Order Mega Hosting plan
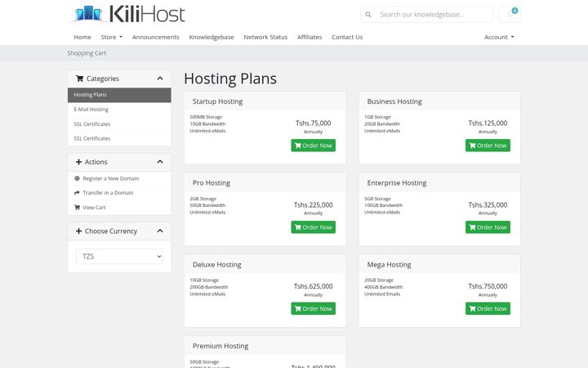588x368 pixels. coord(488,308)
